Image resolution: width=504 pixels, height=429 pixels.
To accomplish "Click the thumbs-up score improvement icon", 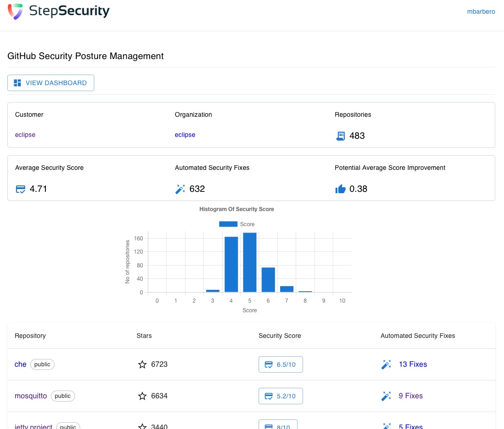I will click(341, 189).
